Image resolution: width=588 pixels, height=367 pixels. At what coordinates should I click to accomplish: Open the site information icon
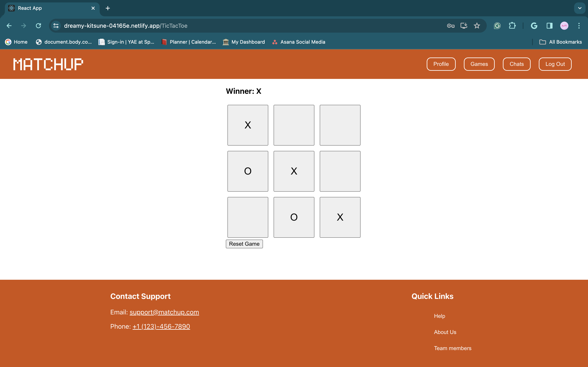click(x=56, y=26)
